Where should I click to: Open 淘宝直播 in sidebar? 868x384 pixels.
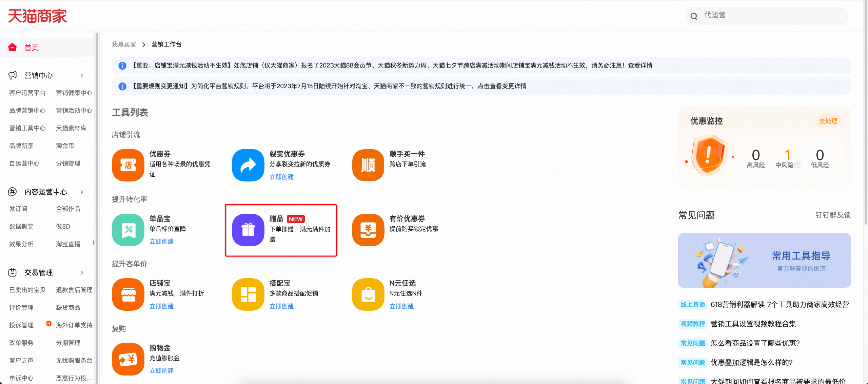click(68, 244)
